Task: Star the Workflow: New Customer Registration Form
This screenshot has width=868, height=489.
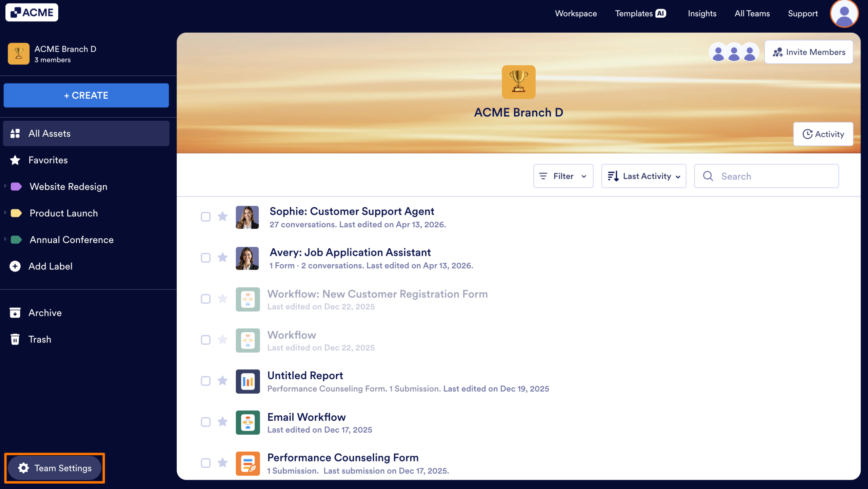Action: coord(222,299)
